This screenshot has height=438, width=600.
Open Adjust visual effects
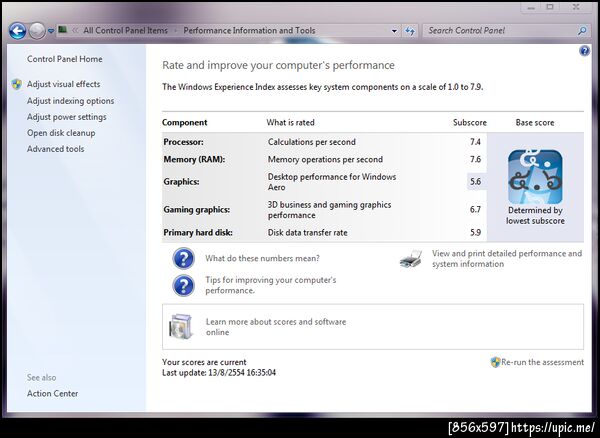(x=64, y=84)
